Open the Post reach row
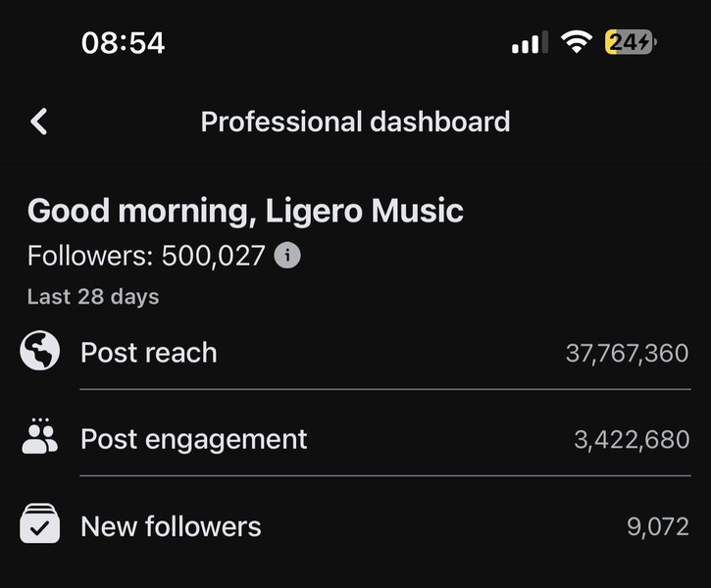Screen dimensions: 711x588 click(355, 353)
